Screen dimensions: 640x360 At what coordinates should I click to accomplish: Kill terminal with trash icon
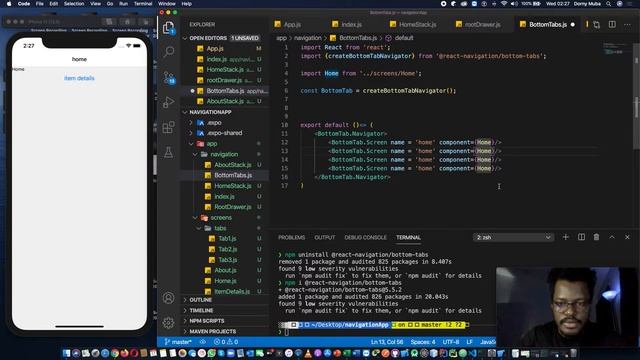[596, 237]
